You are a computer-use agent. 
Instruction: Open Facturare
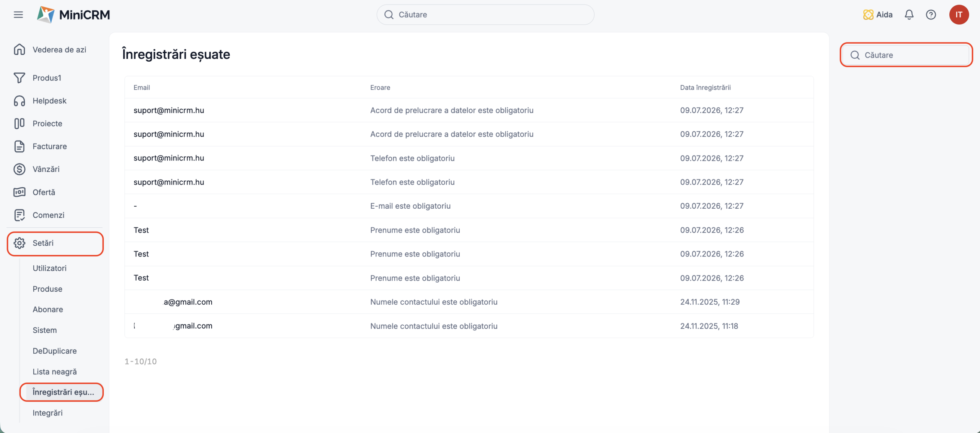(50, 146)
